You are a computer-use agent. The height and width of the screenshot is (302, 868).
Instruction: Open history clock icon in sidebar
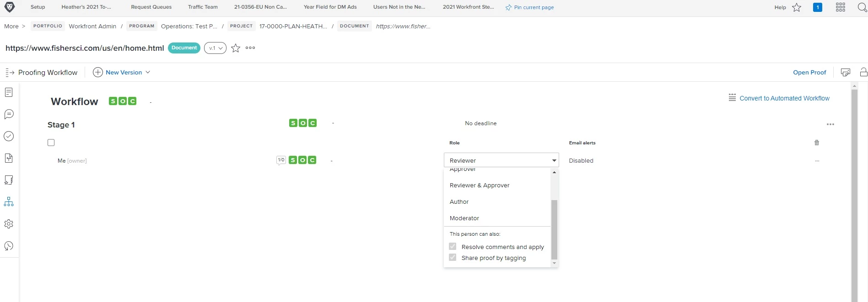(9, 246)
